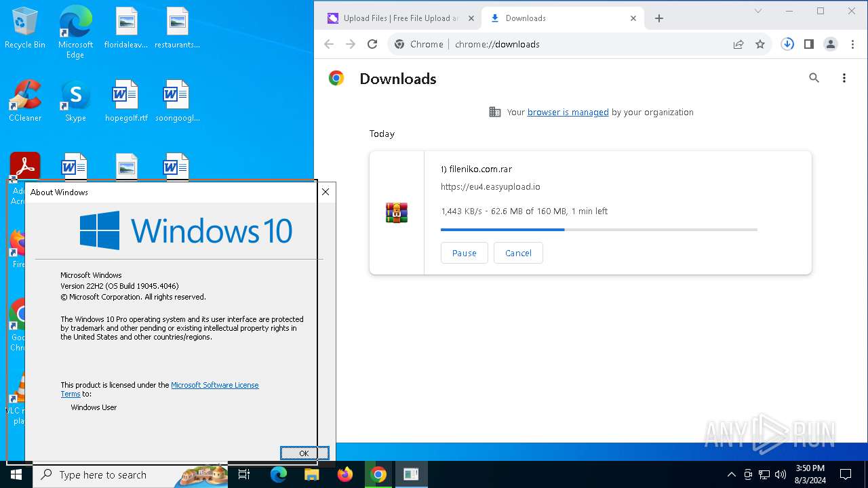Open the Downloads page more actions menu
The image size is (868, 488).
(x=844, y=78)
